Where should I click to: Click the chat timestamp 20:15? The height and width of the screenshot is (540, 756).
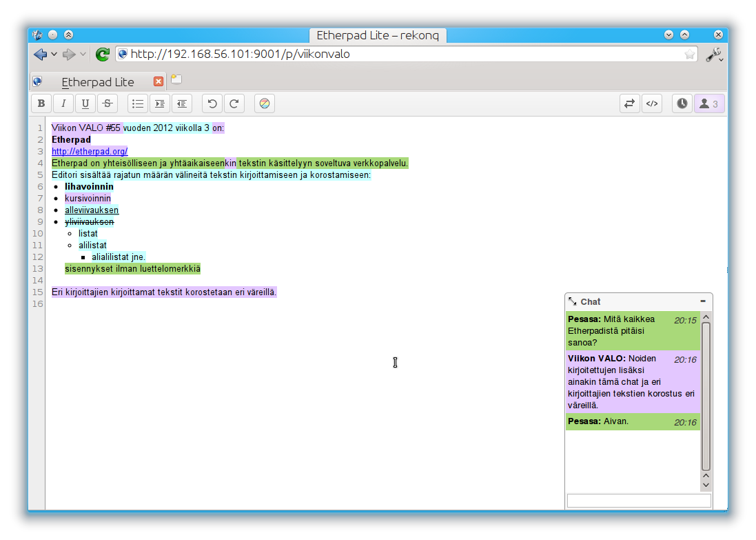(x=685, y=321)
